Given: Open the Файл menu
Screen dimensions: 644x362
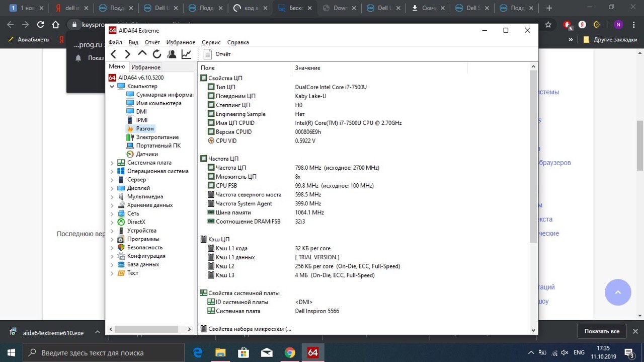Looking at the screenshot, I should point(115,43).
